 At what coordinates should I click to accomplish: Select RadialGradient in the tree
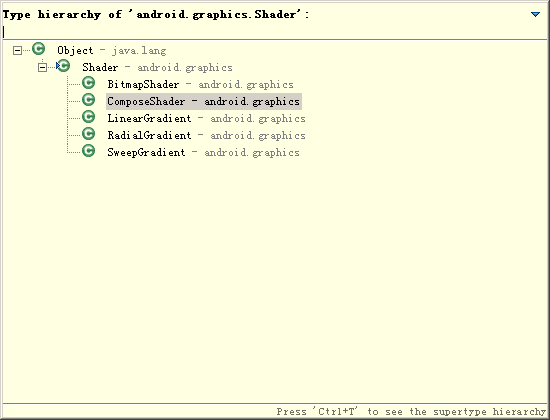[206, 135]
